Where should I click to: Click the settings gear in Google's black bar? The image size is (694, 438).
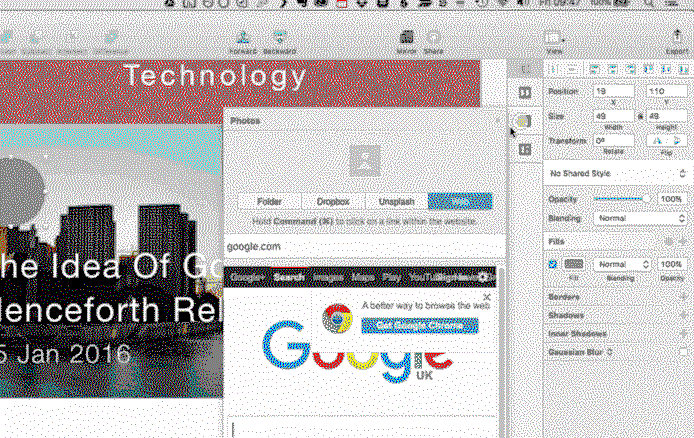point(484,277)
